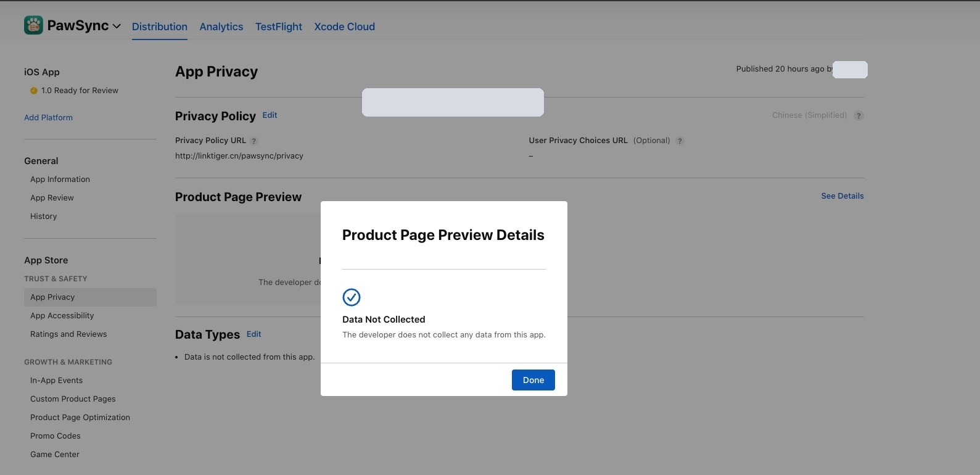Click the Data is not collected bullet text
Viewport: 980px width, 475px height.
250,357
